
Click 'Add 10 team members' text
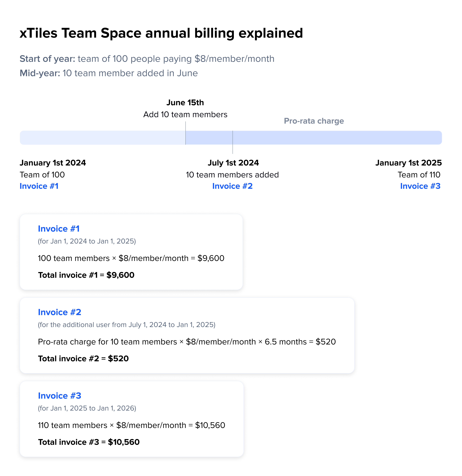click(x=185, y=114)
